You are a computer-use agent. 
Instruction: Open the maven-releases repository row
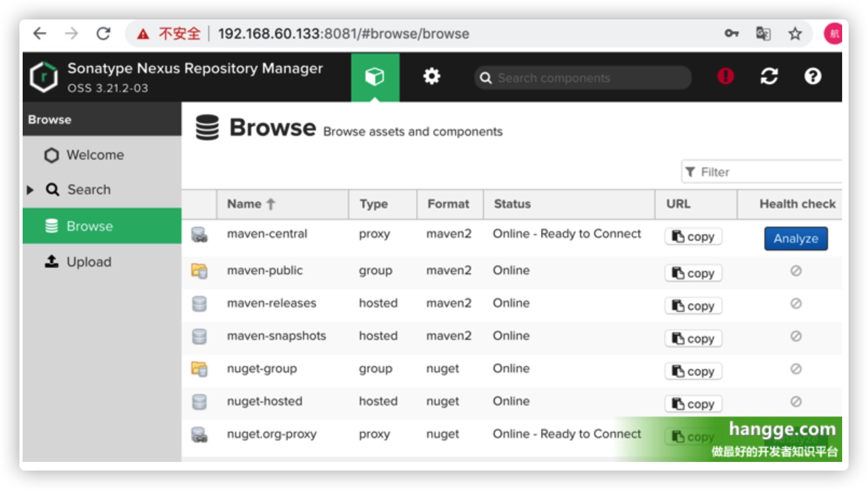pos(512,305)
